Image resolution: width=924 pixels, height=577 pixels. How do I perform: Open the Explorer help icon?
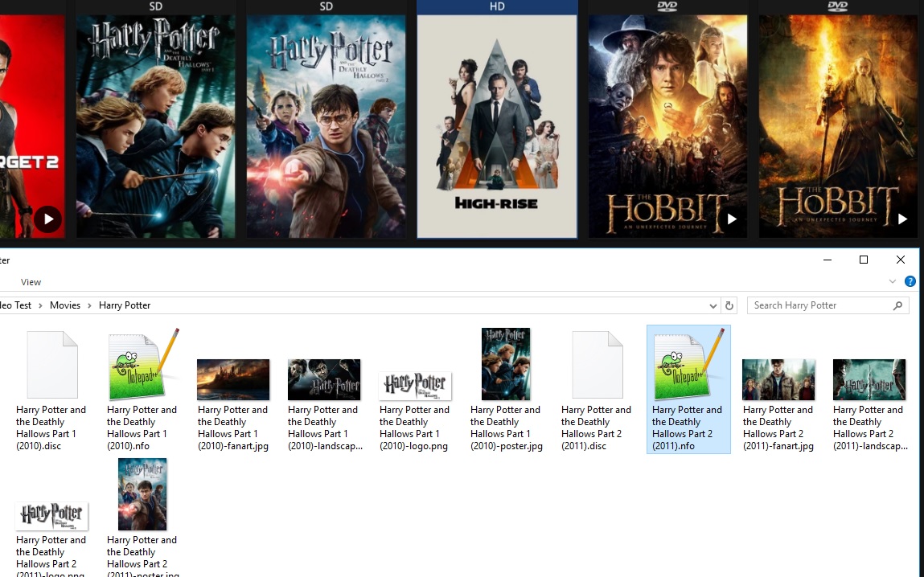tap(910, 281)
